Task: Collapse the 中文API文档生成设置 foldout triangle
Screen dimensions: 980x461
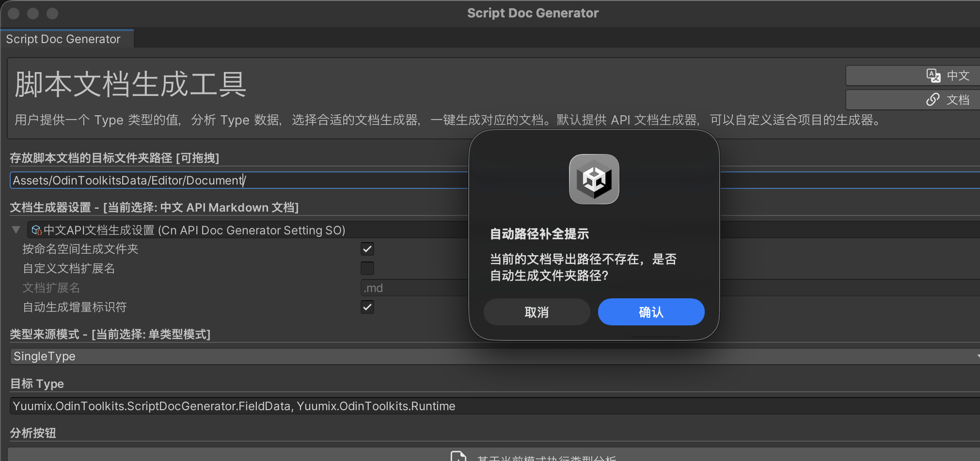Action: pyautogui.click(x=16, y=230)
